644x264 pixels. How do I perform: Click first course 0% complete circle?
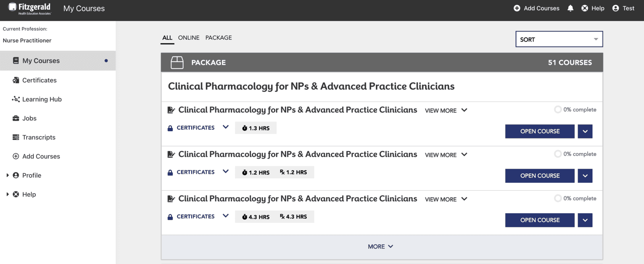pos(558,109)
